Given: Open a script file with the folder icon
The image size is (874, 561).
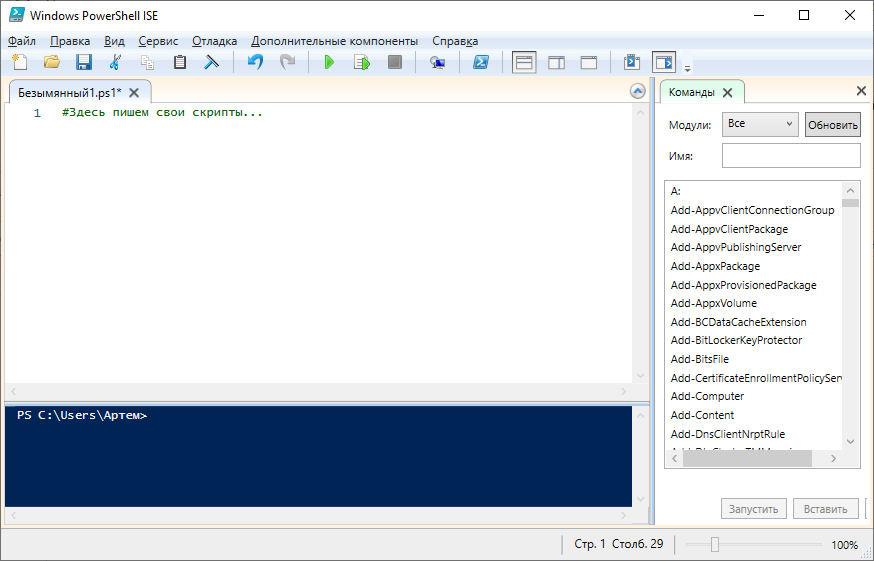Looking at the screenshot, I should pos(52,62).
